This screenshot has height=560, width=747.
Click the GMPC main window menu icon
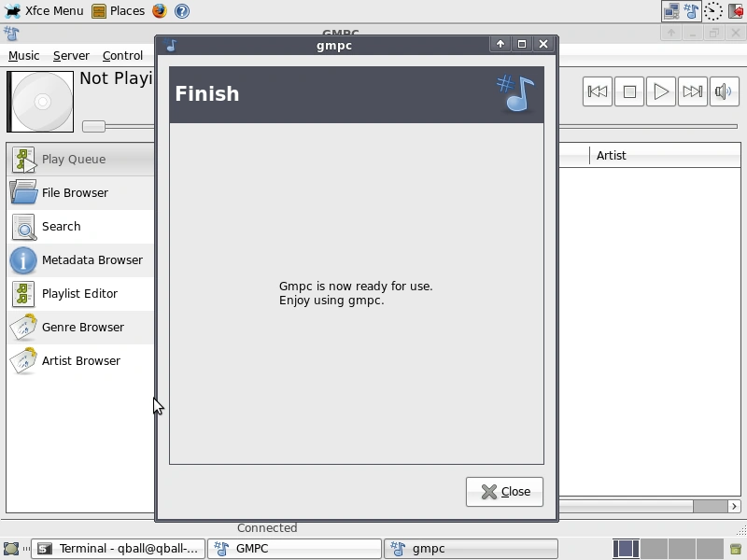(11, 34)
